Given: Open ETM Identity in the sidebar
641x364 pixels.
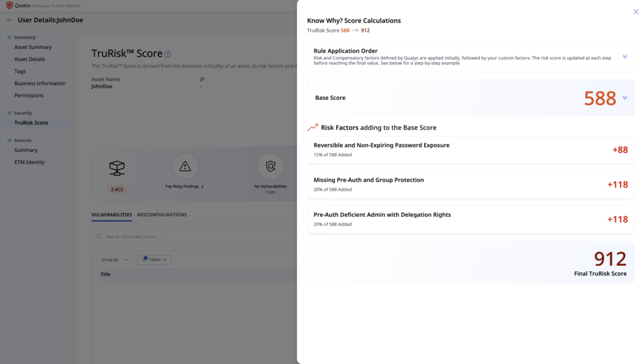Looking at the screenshot, I should tap(29, 162).
